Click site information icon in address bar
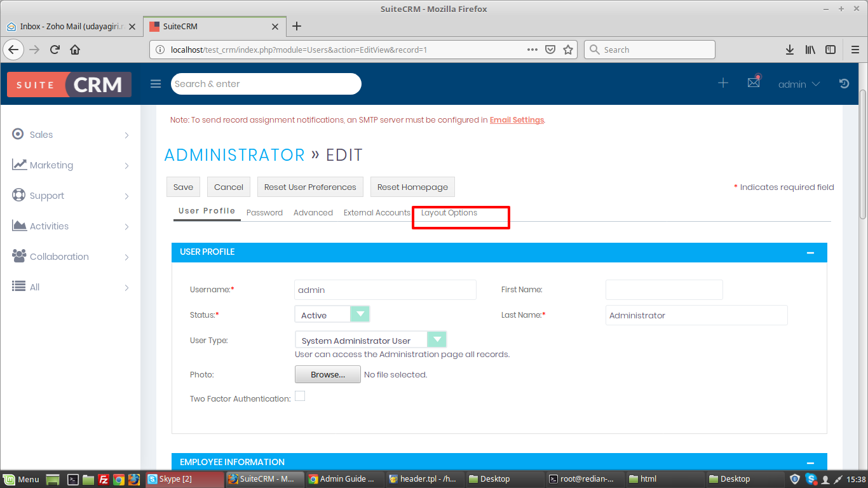This screenshot has width=868, height=488. coord(160,50)
